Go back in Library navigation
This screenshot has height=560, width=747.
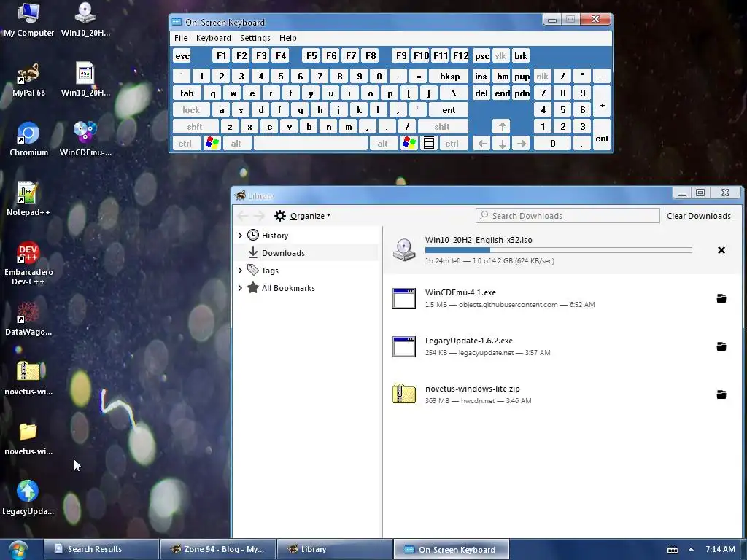[x=242, y=216]
